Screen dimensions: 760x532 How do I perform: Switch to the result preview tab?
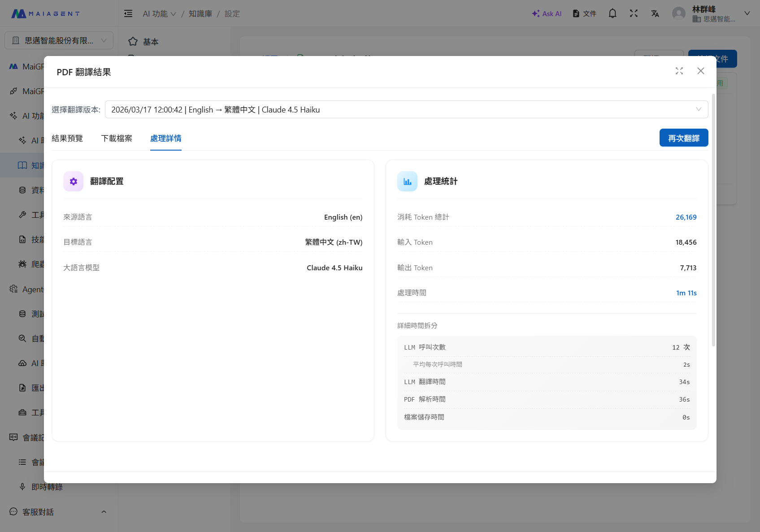[x=67, y=138]
